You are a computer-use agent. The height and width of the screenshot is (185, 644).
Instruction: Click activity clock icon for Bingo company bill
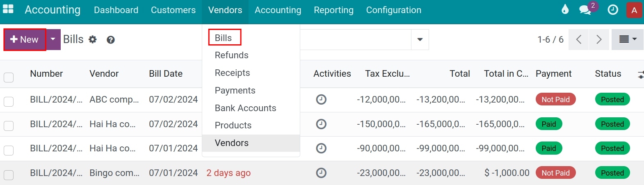click(321, 173)
